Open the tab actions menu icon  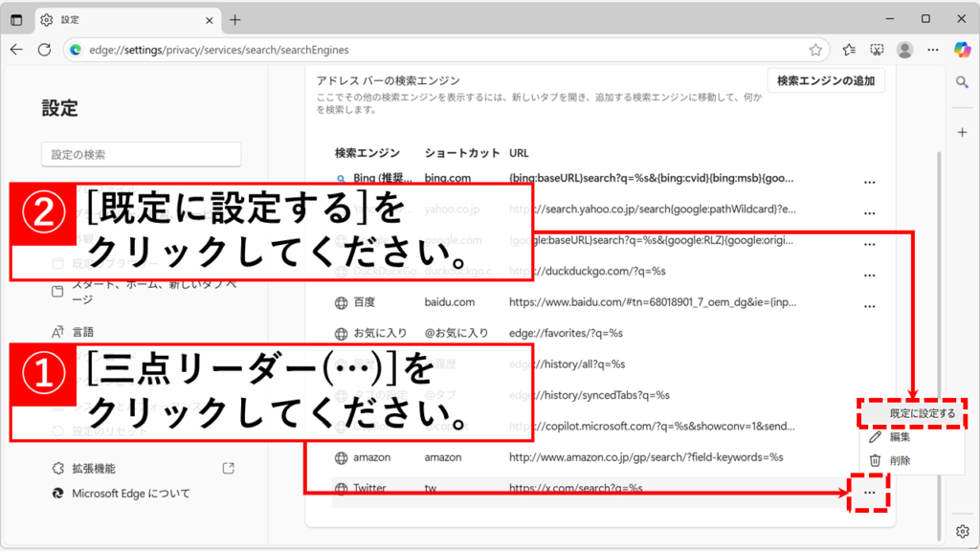click(16, 20)
